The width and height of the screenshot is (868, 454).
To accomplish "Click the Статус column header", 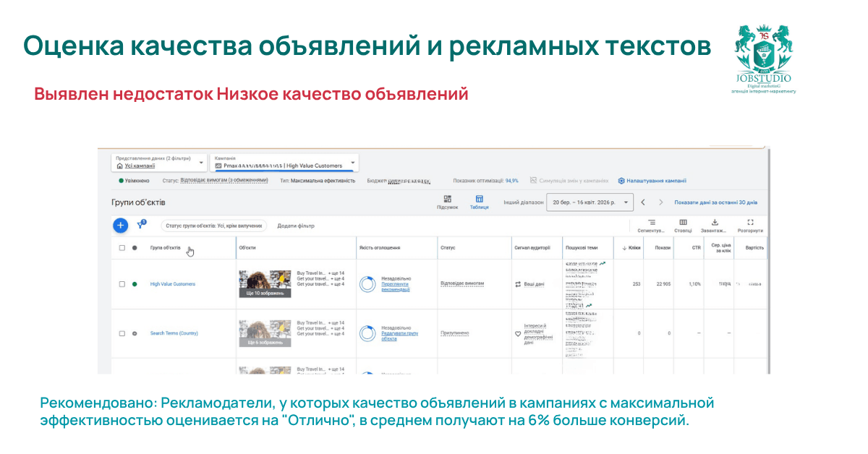I will point(448,247).
